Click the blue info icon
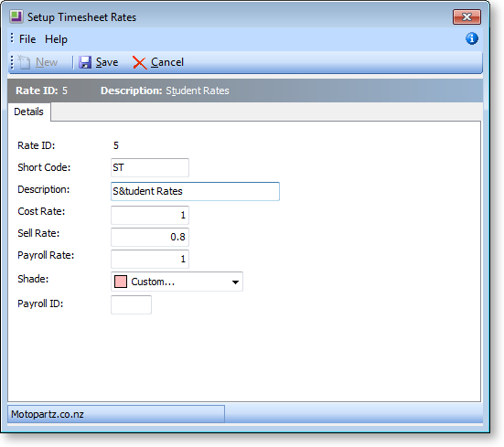Screen dimensions: 504x447 tap(472, 38)
